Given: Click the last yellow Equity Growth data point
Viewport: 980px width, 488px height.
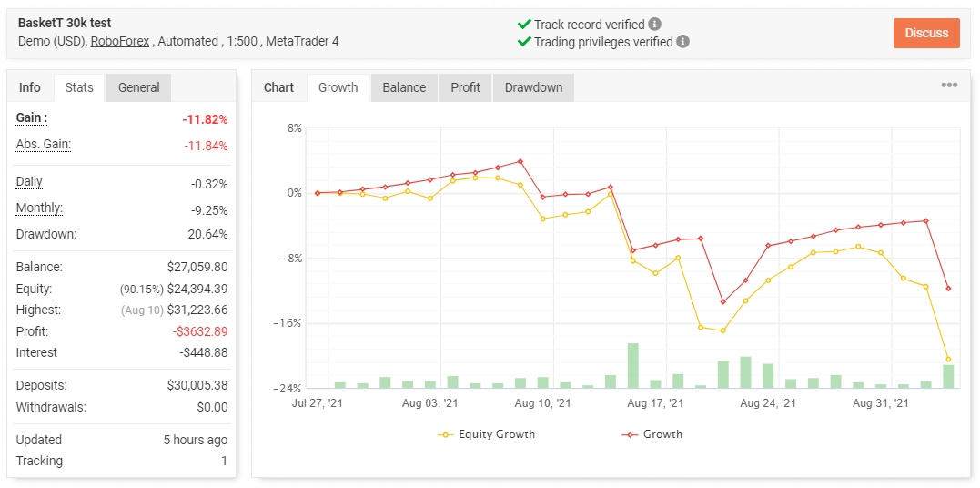Looking at the screenshot, I should click(948, 359).
